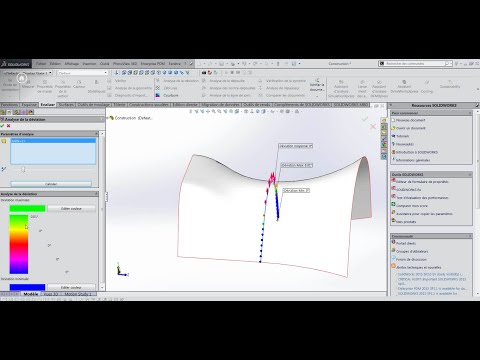Click the Capteur tool
Screen dimensions: 480x360
point(79,84)
